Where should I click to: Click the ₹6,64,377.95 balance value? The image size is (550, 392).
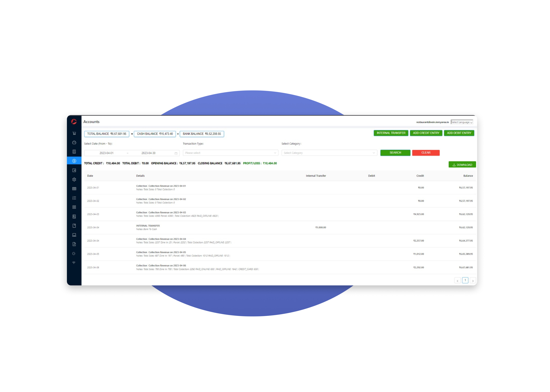click(x=466, y=241)
